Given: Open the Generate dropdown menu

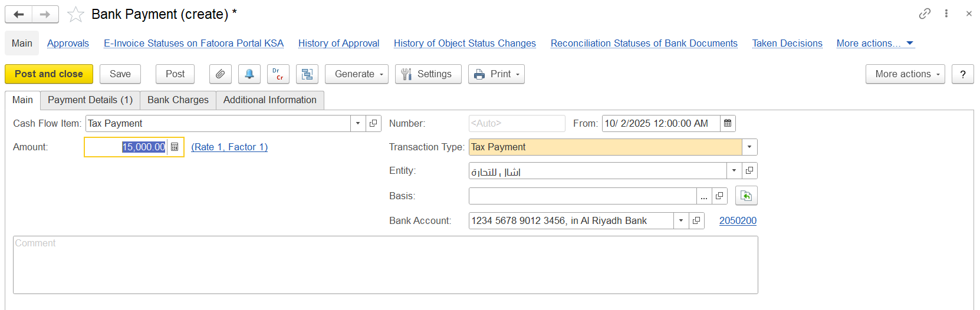Looking at the screenshot, I should [356, 74].
